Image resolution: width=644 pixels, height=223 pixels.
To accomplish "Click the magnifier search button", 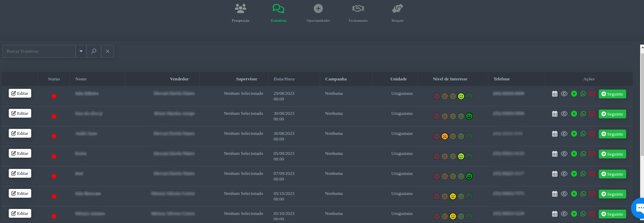I will pyautogui.click(x=94, y=51).
